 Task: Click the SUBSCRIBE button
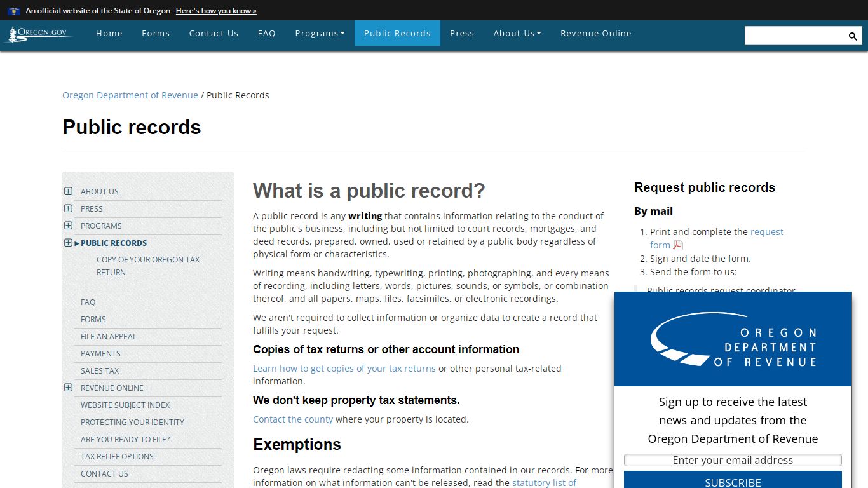pyautogui.click(x=733, y=480)
